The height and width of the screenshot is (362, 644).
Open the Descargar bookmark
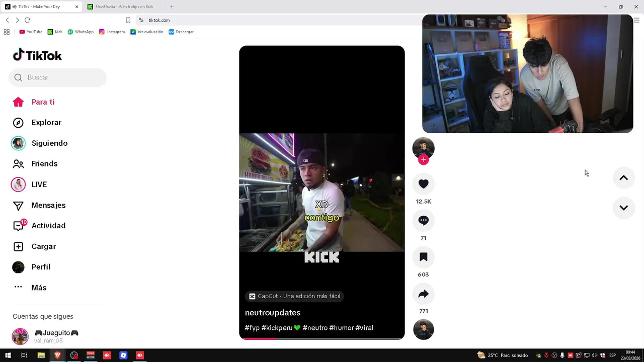(x=181, y=32)
